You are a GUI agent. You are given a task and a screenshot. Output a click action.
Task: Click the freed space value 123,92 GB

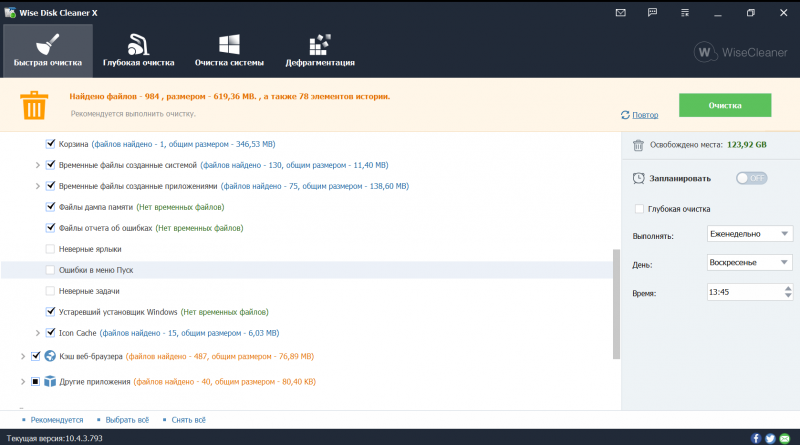click(746, 145)
